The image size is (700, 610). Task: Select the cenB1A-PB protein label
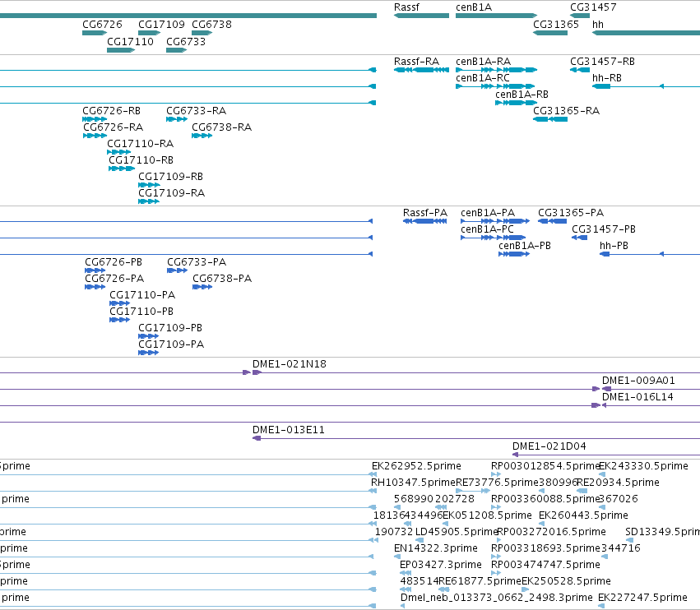525,246
